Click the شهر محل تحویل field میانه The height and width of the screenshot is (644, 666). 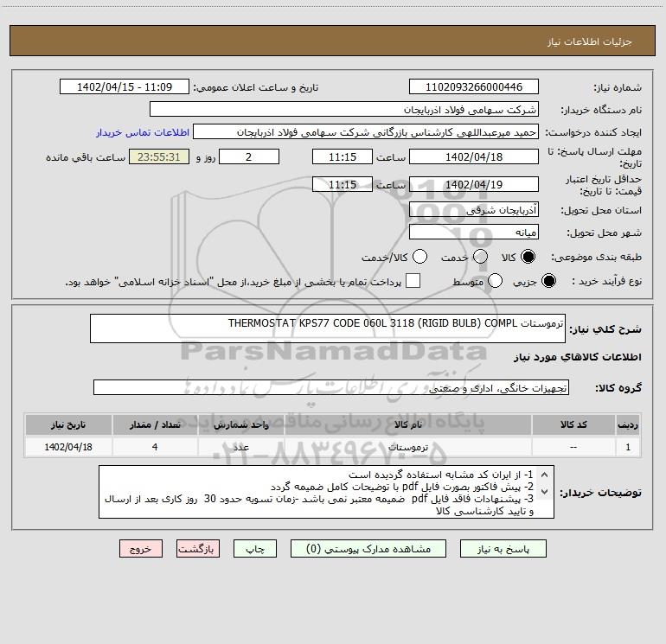click(474, 233)
